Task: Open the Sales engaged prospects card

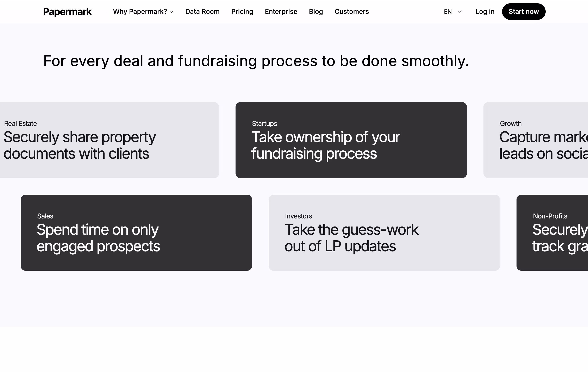Action: pyautogui.click(x=136, y=232)
